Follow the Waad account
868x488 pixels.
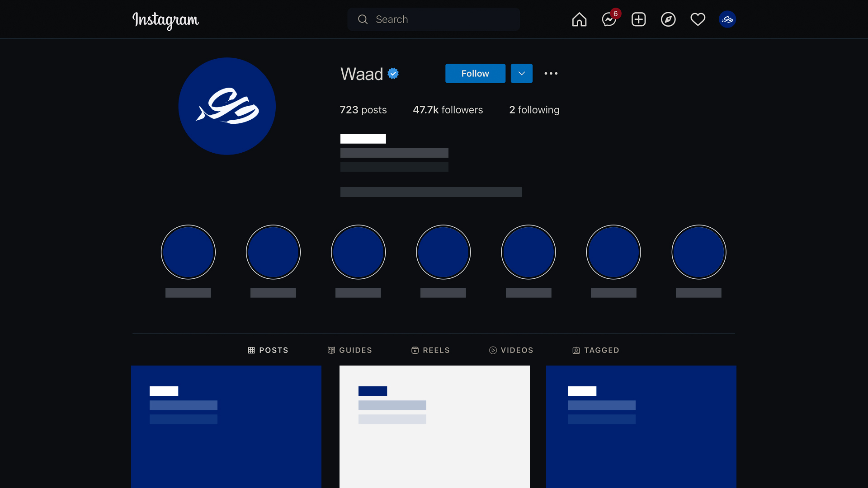tap(475, 73)
